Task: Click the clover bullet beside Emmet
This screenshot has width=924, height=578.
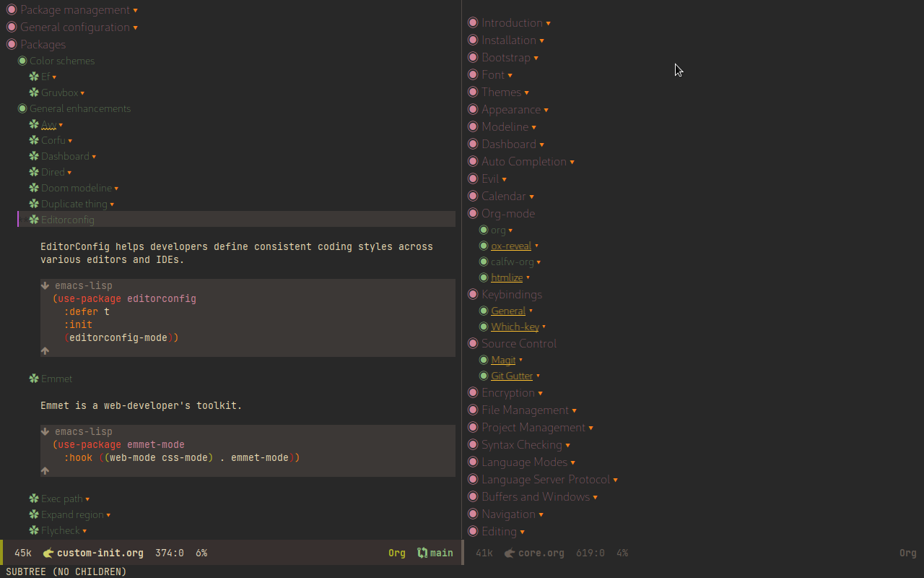Action: pyautogui.click(x=34, y=379)
